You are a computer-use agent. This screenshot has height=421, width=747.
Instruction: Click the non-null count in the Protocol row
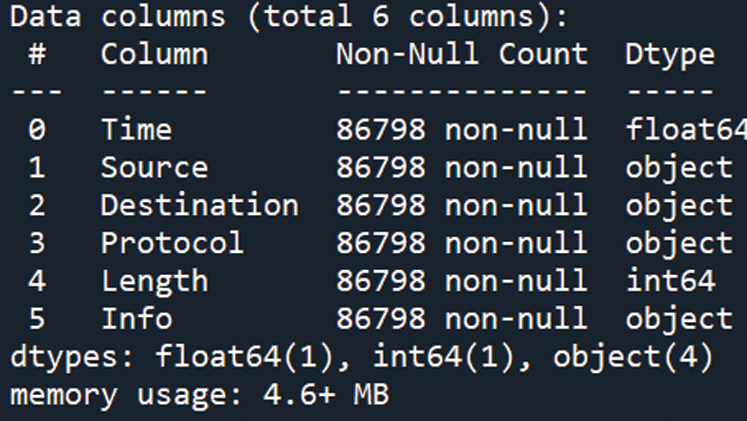pos(461,243)
